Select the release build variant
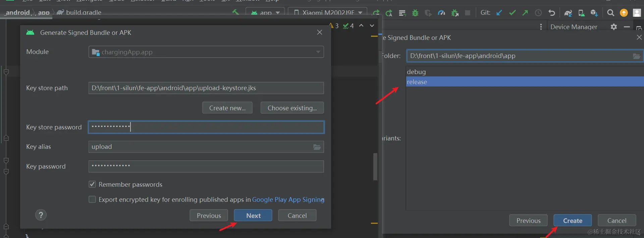The image size is (644, 238). click(525, 82)
